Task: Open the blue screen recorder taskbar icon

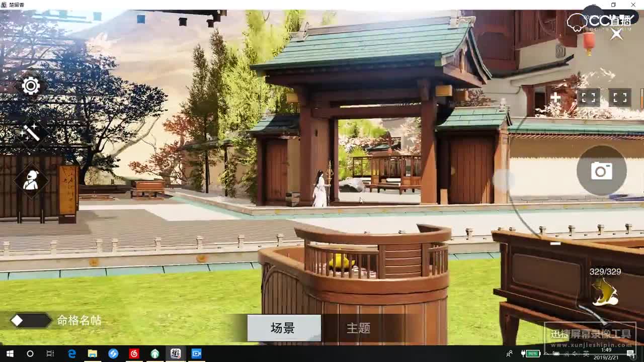Action: click(x=196, y=353)
